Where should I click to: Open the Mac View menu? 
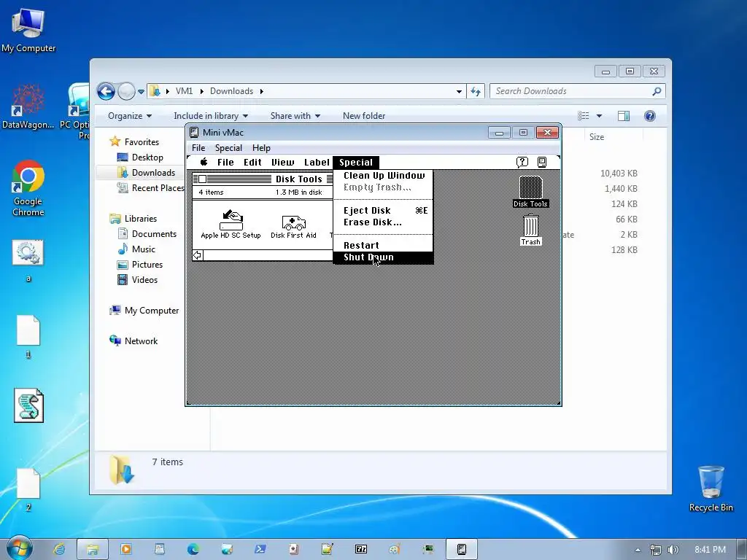pos(283,163)
